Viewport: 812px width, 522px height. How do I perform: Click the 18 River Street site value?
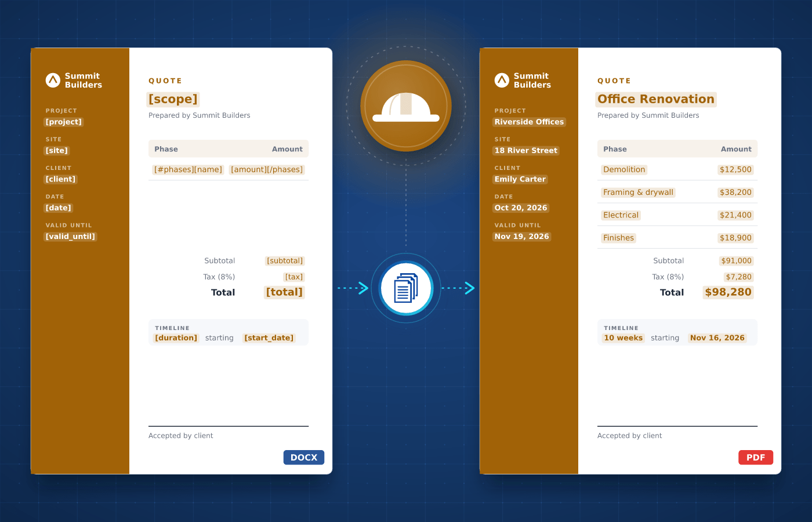(526, 150)
